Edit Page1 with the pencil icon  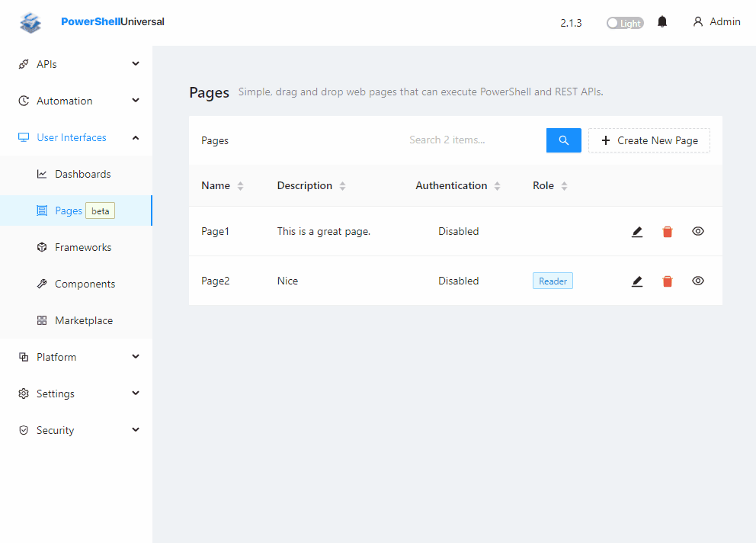click(637, 232)
